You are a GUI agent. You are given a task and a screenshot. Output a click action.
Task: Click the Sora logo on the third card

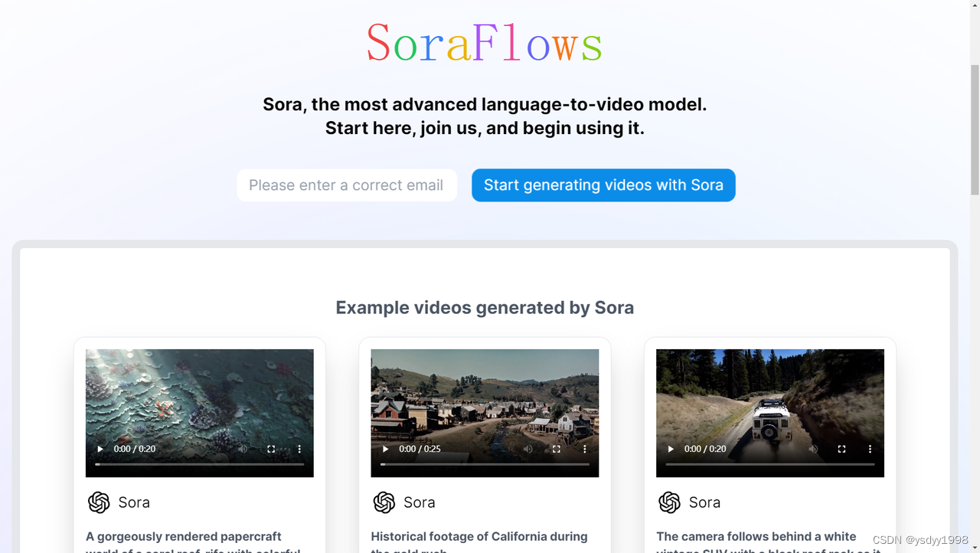tap(669, 502)
